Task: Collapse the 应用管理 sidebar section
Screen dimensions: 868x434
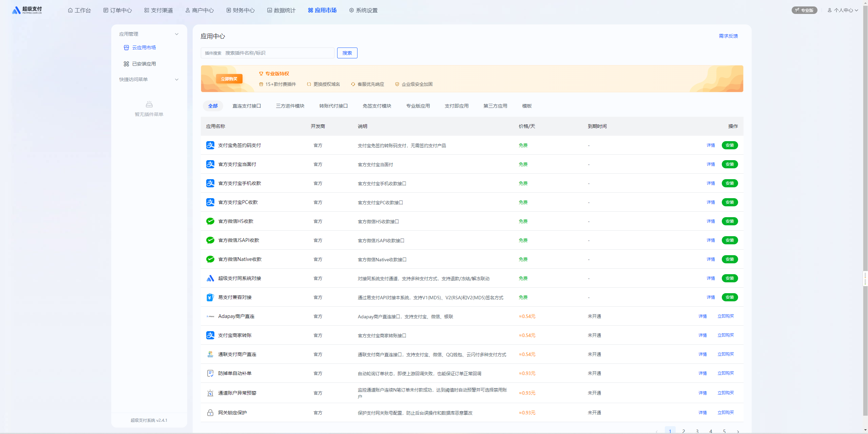Action: point(176,34)
